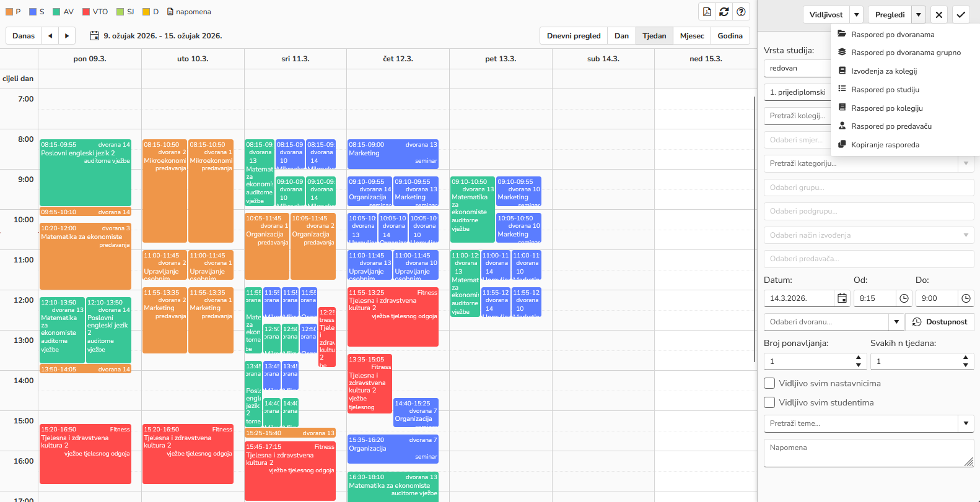
Task: Expand the Vidljivost dropdown arrow
Action: pyautogui.click(x=856, y=15)
